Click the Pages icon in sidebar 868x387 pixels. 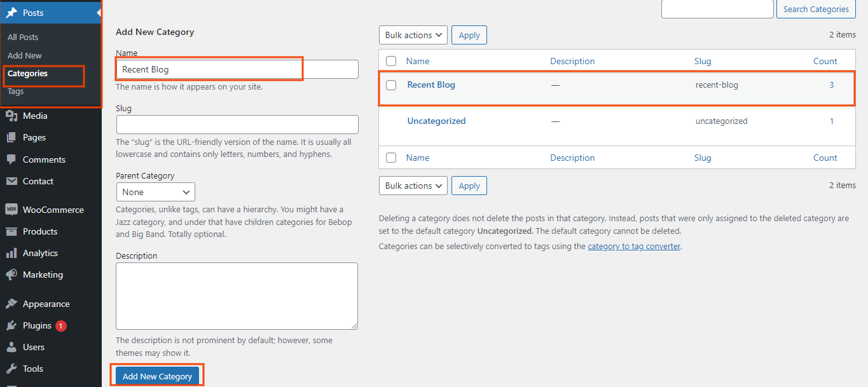coord(11,138)
